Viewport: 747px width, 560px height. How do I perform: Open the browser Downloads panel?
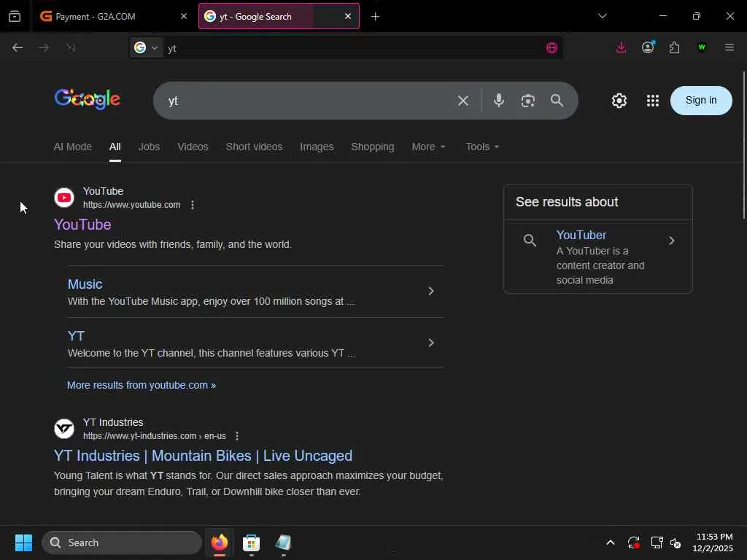click(622, 47)
